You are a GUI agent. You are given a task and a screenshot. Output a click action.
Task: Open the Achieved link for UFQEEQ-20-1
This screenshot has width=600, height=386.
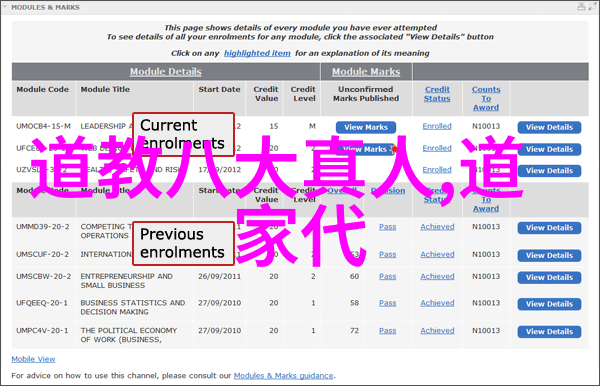pos(437,303)
